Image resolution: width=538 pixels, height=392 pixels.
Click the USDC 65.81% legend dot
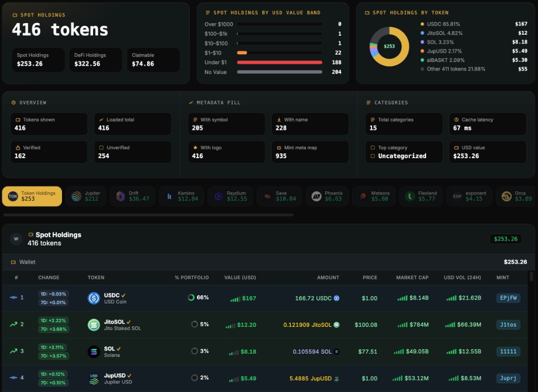coord(422,24)
